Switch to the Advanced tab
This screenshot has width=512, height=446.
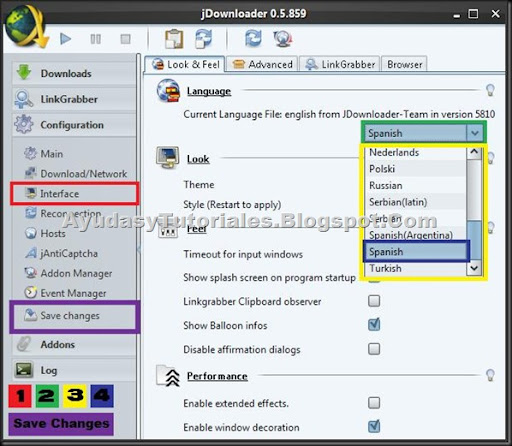pyautogui.click(x=262, y=64)
